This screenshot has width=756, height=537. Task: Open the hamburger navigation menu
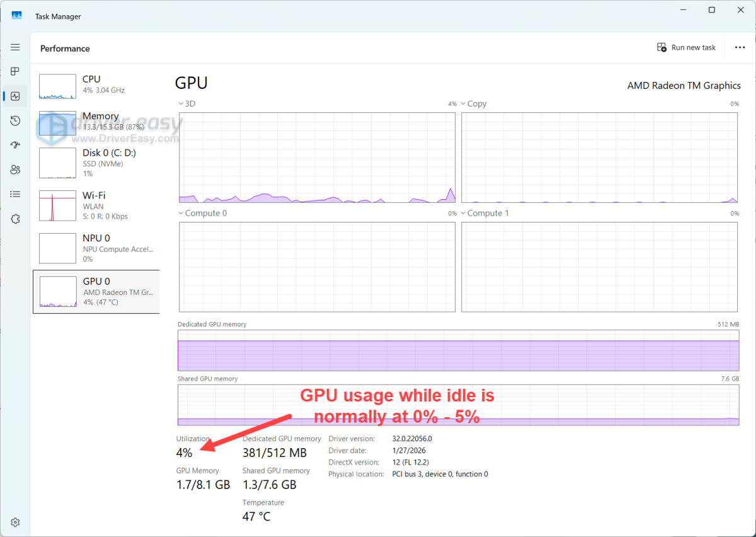pyautogui.click(x=15, y=47)
